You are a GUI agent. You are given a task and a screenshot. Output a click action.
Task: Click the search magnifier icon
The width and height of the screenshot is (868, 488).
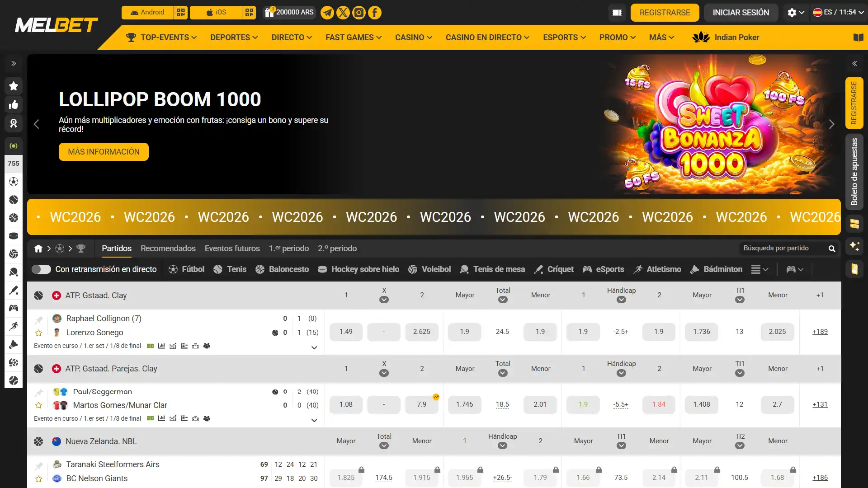pos(831,249)
